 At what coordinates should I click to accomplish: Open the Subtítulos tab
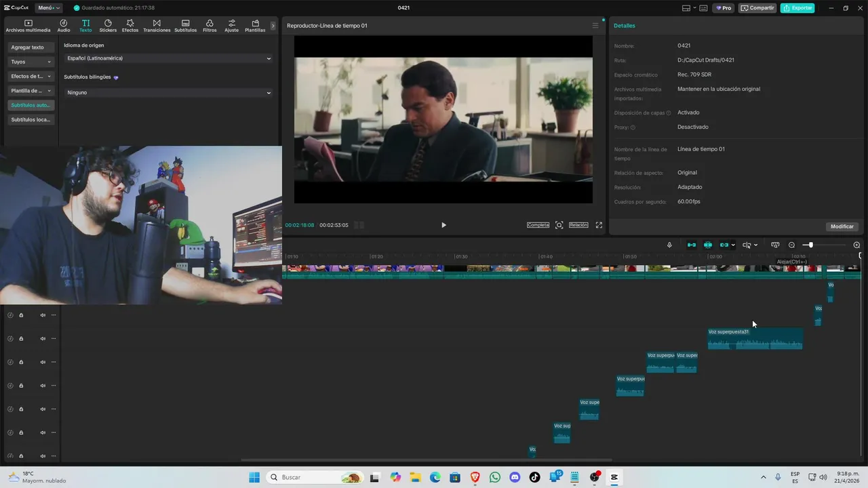[185, 26]
